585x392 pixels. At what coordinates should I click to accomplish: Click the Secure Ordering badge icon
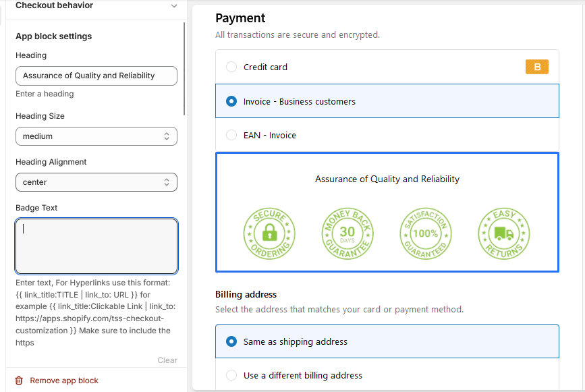269,233
